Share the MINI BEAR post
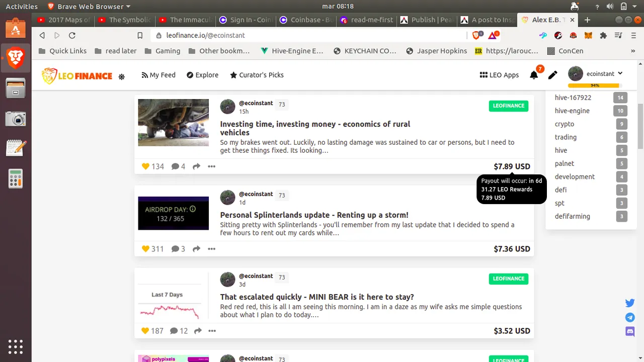This screenshot has height=362, width=644. coord(198,331)
